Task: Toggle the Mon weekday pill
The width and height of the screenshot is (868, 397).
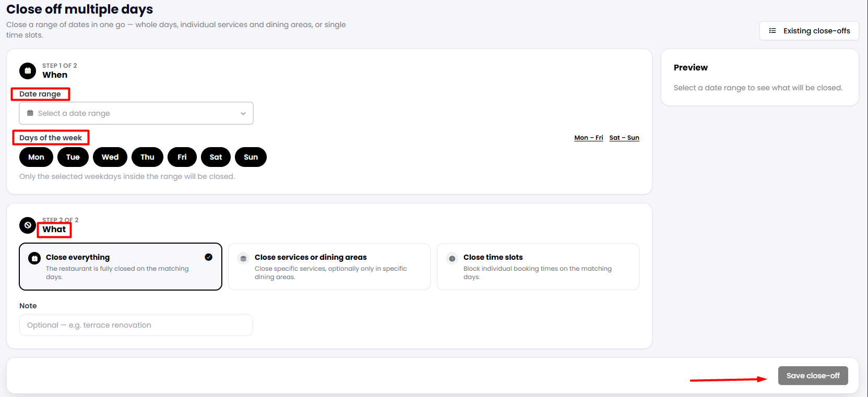Action: pos(36,157)
